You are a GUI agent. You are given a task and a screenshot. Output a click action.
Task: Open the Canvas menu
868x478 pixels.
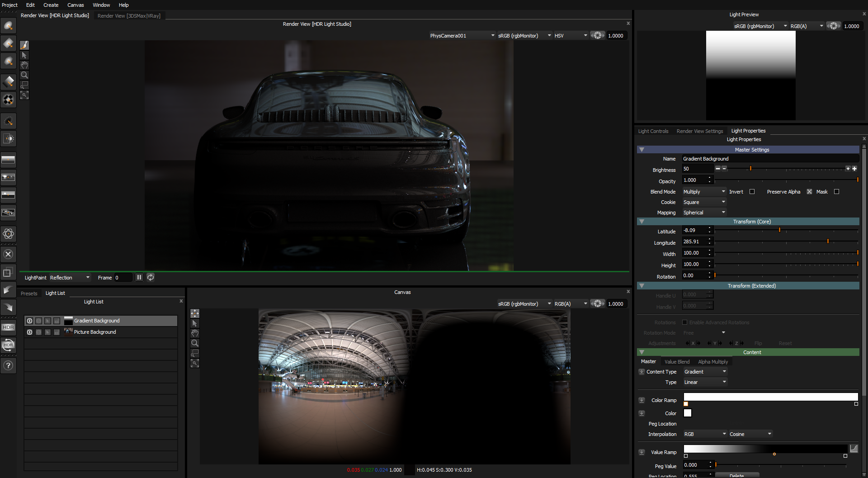(x=75, y=5)
